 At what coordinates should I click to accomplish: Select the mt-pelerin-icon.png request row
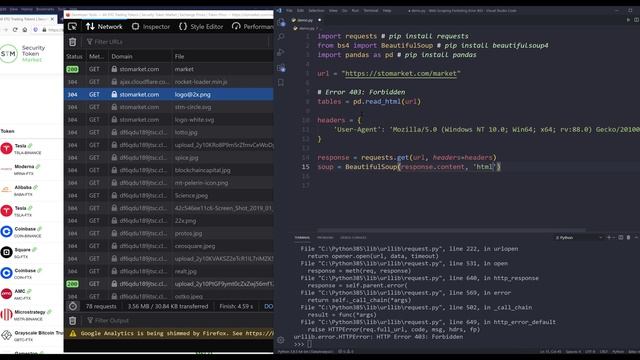click(x=169, y=183)
